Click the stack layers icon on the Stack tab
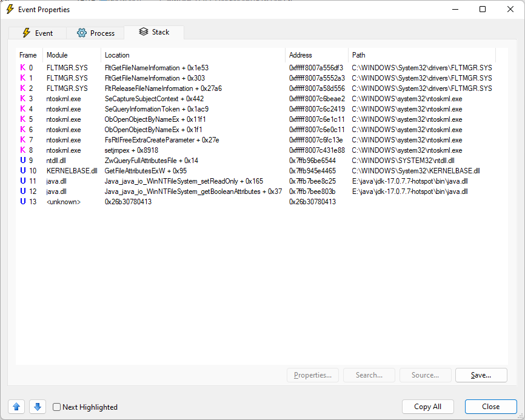Image resolution: width=525 pixels, height=420 pixels. [143, 33]
